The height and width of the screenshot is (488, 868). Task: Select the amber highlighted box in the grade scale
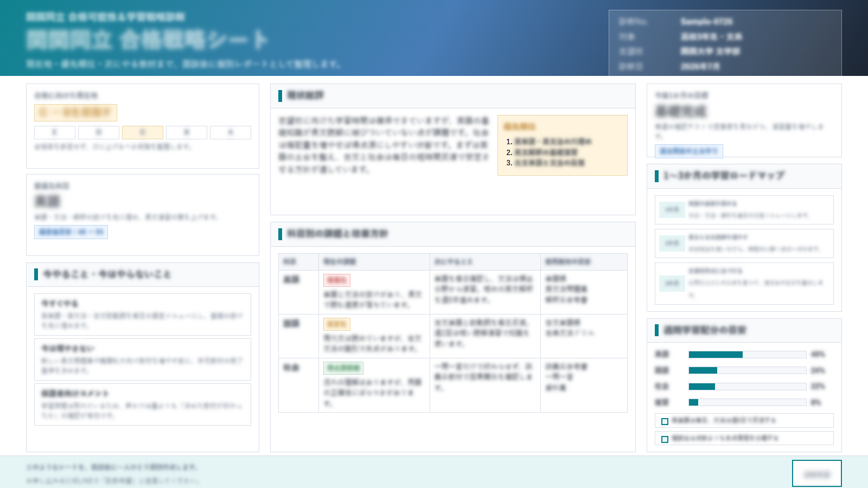coord(143,132)
